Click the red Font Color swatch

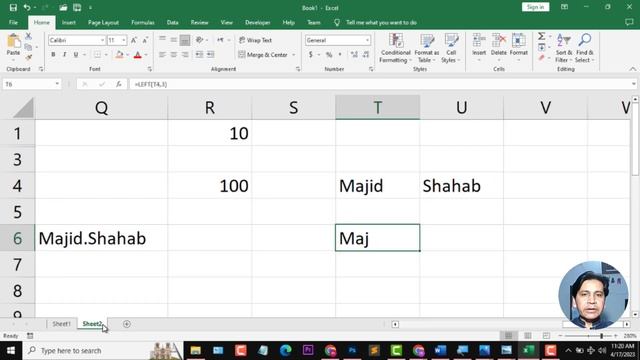(x=138, y=54)
